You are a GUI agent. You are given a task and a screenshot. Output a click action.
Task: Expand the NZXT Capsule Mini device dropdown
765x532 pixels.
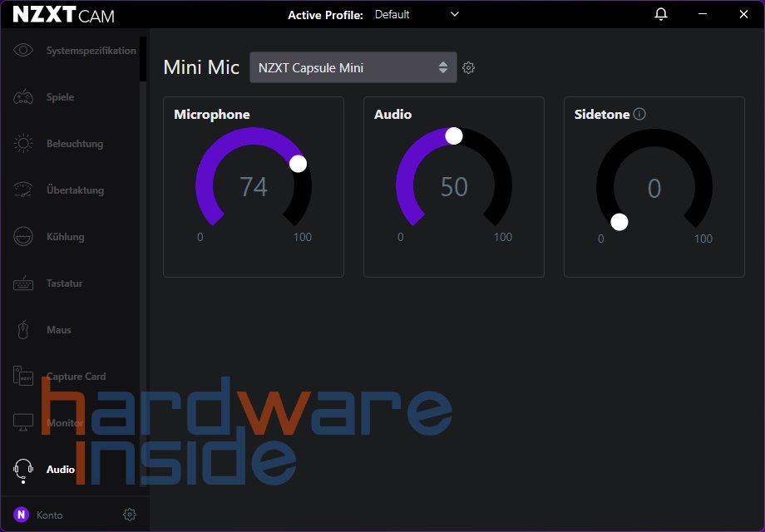(353, 68)
